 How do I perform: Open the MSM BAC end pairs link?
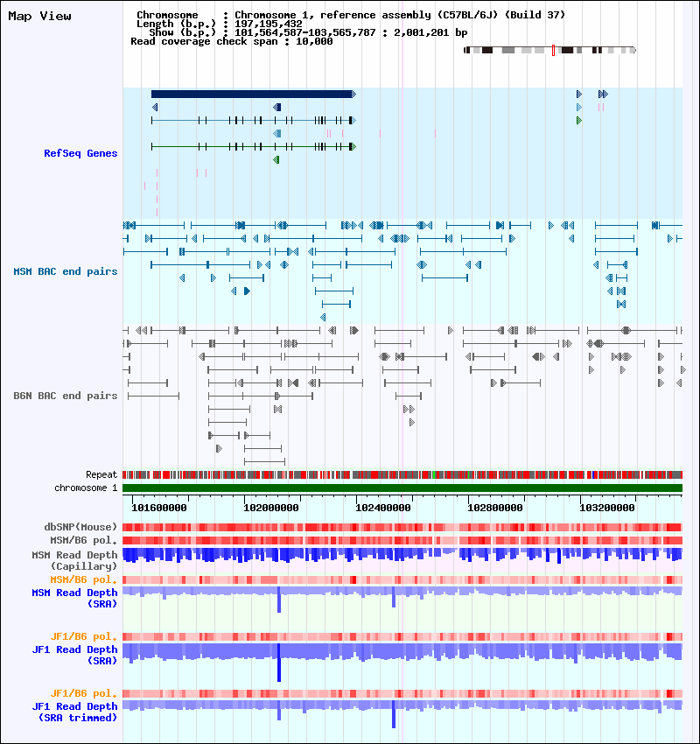tap(66, 271)
